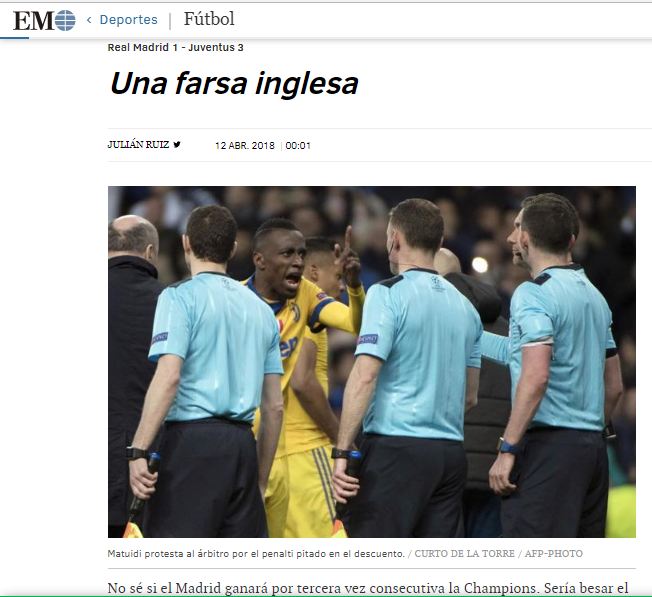Go back using the chevron before Deportes
Screen dimensions: 652x597
point(89,20)
